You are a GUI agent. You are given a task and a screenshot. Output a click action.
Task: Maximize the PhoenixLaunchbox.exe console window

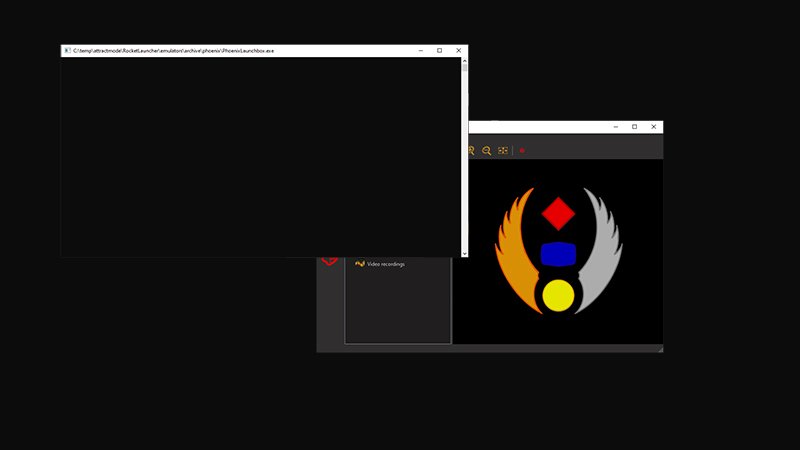[439, 51]
